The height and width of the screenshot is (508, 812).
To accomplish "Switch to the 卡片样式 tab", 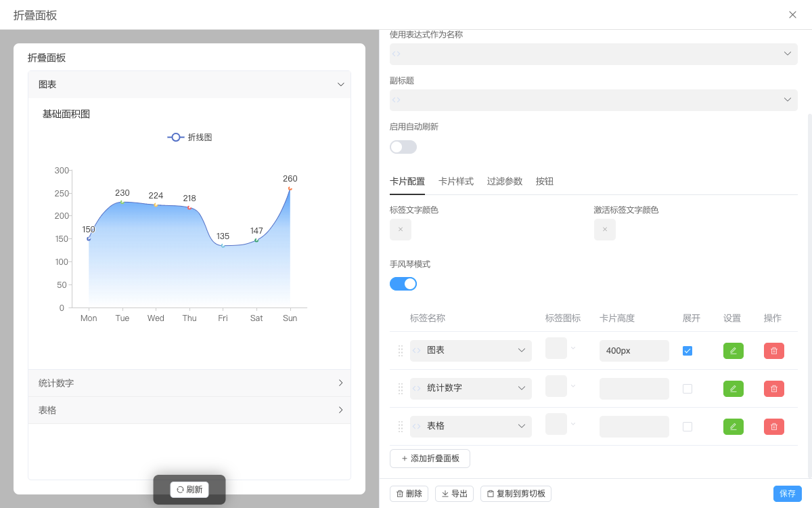I will (456, 181).
